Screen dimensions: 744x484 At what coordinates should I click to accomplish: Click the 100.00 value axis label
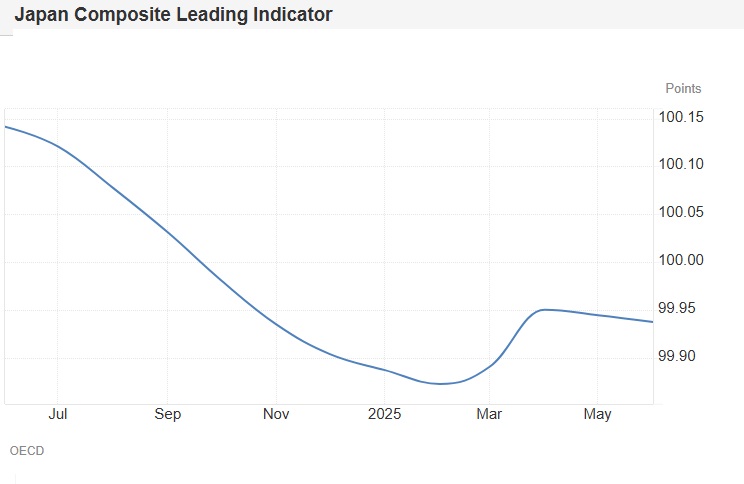pos(681,261)
